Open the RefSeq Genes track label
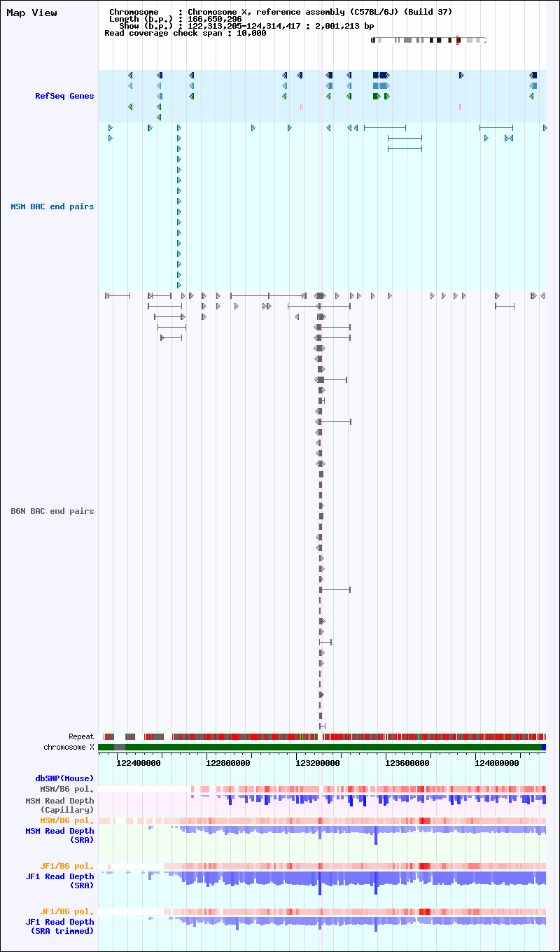 point(64,96)
